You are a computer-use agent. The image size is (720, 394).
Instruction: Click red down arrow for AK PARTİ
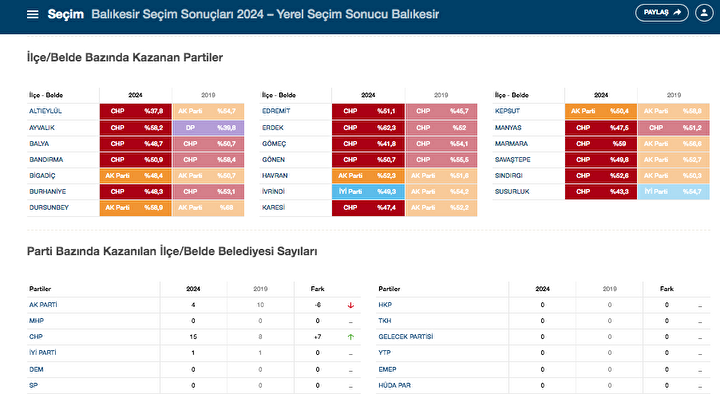click(351, 305)
